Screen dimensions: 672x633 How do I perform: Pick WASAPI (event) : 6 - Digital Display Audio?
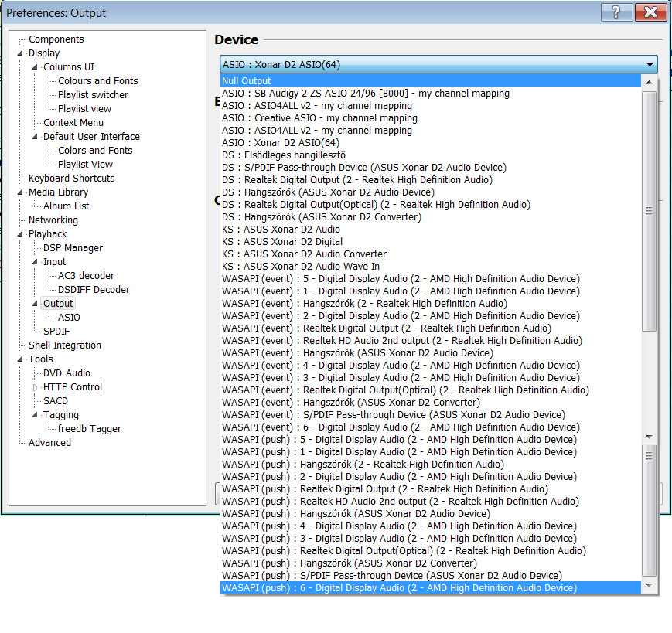click(431, 427)
